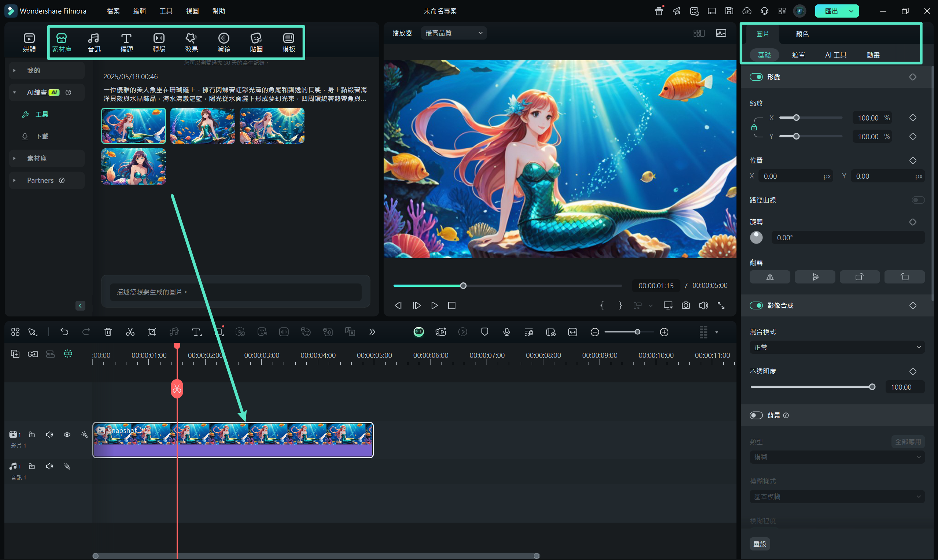Record voiceover with microphone icon

pyautogui.click(x=507, y=332)
